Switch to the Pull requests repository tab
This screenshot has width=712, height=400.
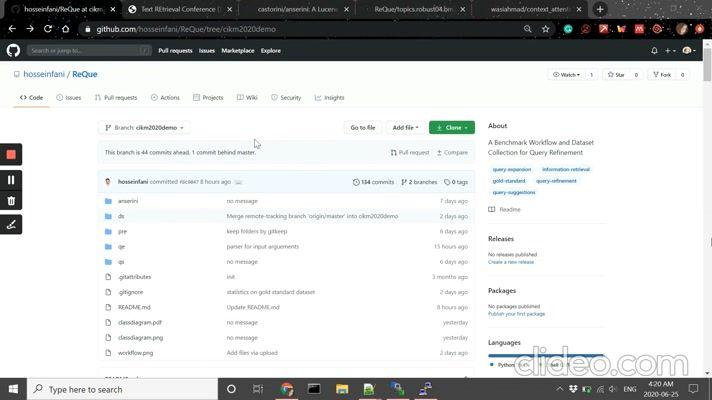(x=116, y=98)
